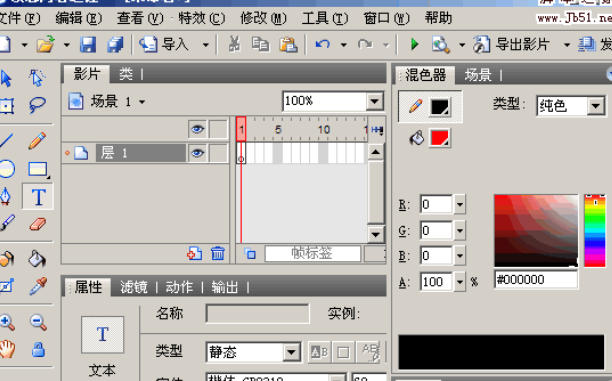Select the Lasso tool
The width and height of the screenshot is (612, 381).
point(37,105)
